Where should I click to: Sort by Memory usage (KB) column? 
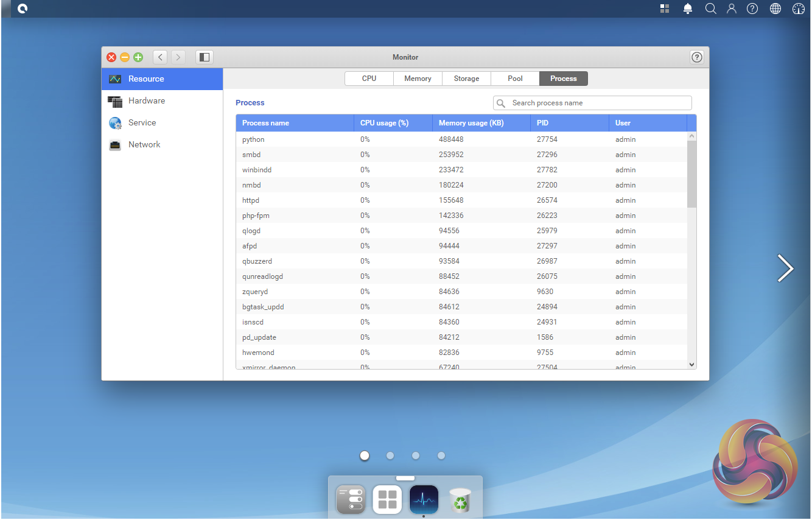pyautogui.click(x=471, y=123)
